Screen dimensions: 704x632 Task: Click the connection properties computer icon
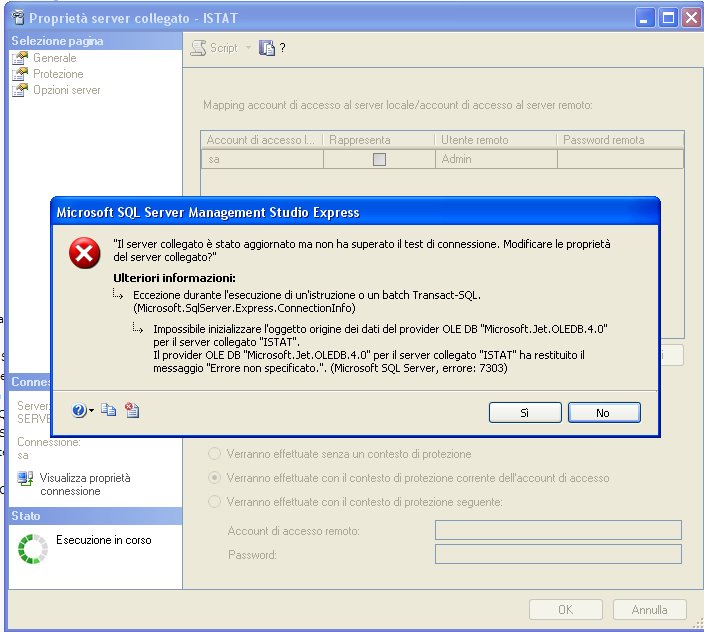(25, 478)
